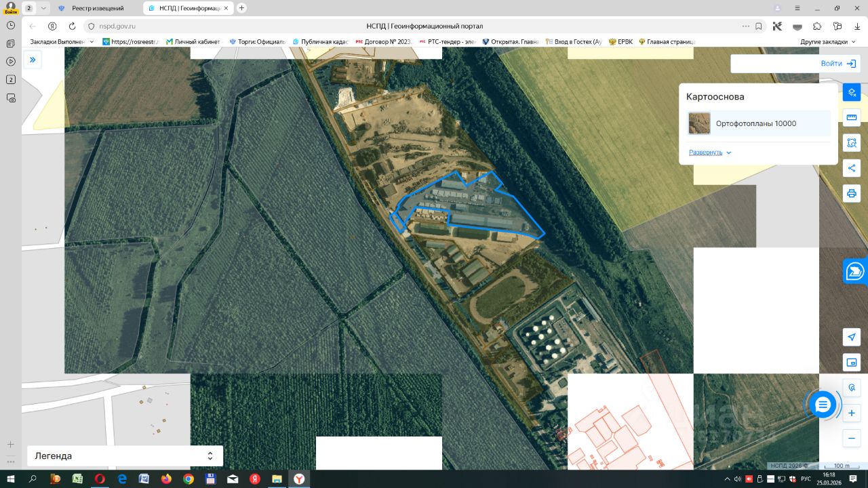Open the Вход в Гостех bookmark

[x=573, y=41]
